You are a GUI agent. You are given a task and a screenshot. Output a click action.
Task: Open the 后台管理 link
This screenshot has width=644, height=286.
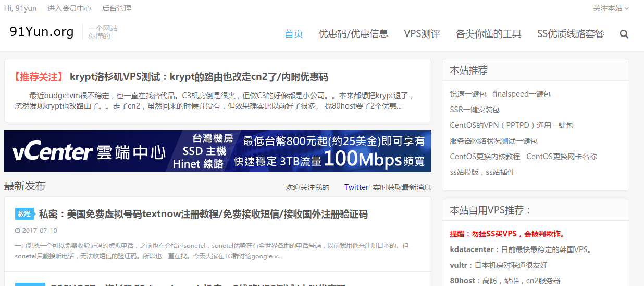click(x=117, y=8)
